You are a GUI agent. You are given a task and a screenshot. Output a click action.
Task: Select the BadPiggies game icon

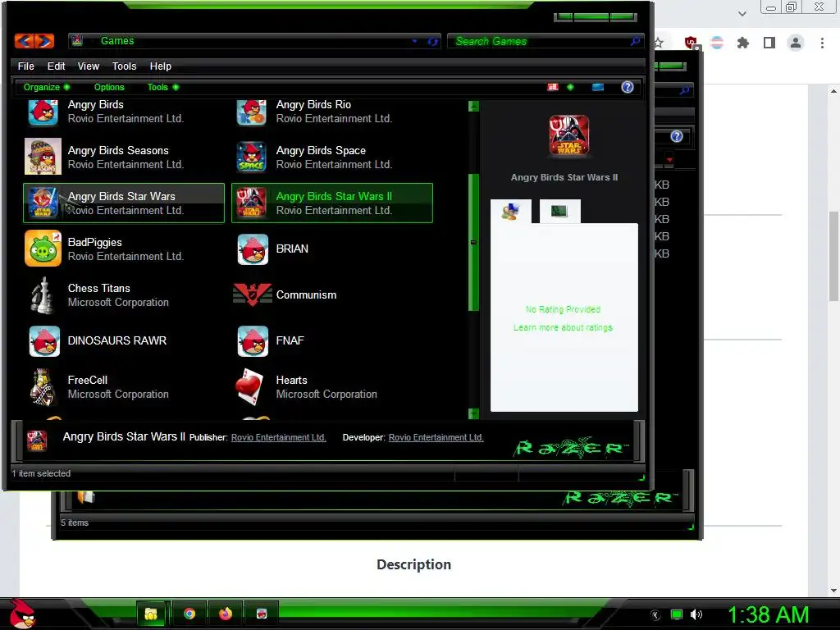pyautogui.click(x=43, y=249)
